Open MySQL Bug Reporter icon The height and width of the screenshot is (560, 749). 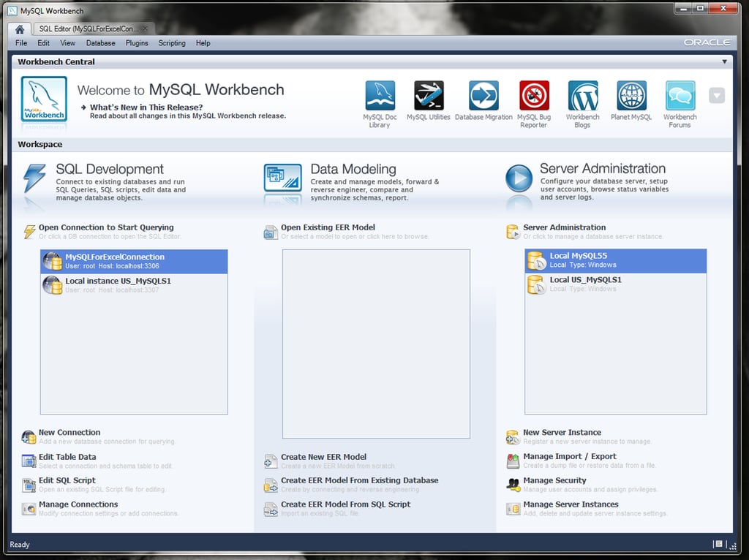point(534,96)
